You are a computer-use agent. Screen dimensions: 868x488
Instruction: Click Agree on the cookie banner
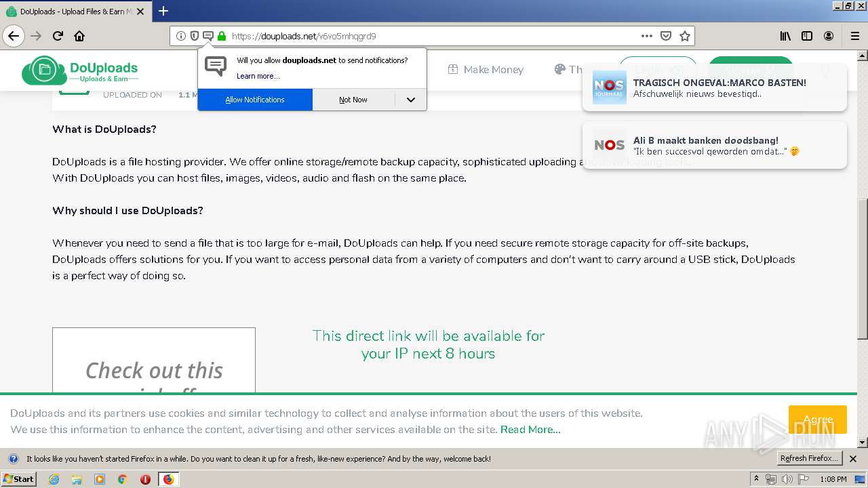pyautogui.click(x=817, y=420)
